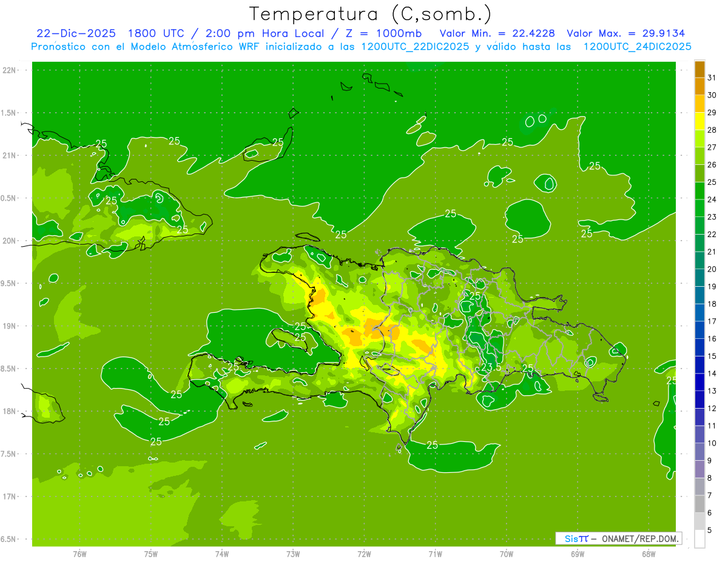Click the colorbar swatch between 20 and 21

(x=699, y=261)
